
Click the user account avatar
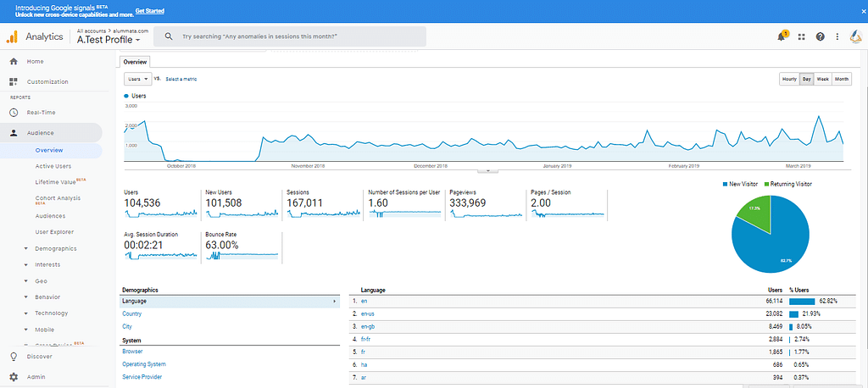(x=855, y=36)
